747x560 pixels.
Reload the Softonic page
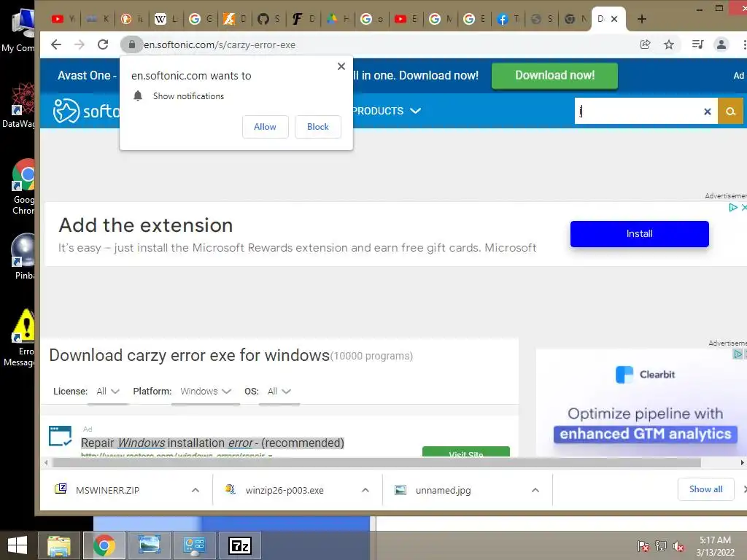(x=103, y=44)
